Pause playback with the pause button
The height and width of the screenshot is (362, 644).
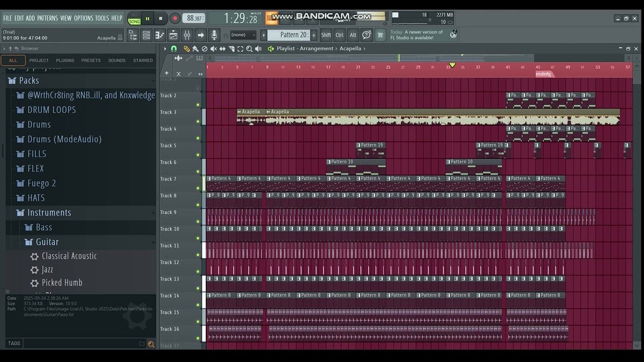[147, 19]
